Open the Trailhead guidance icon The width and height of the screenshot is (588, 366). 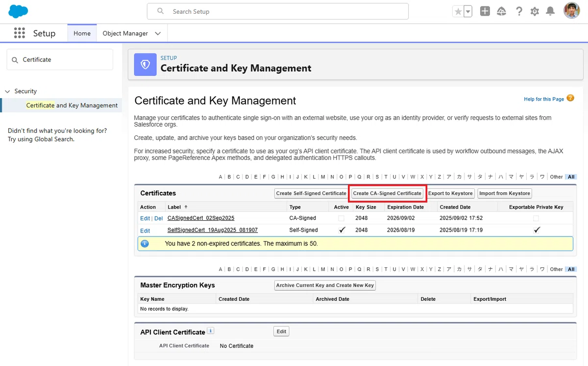(x=501, y=11)
